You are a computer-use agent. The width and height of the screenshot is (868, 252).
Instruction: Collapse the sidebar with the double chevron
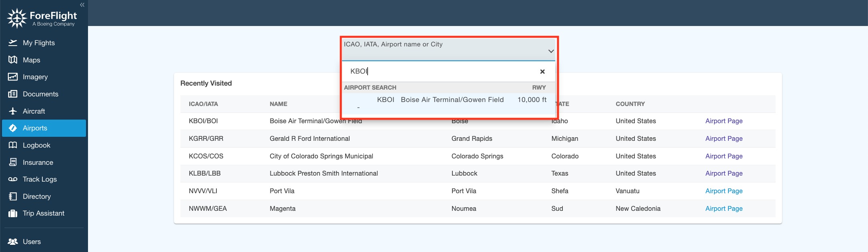(x=82, y=5)
